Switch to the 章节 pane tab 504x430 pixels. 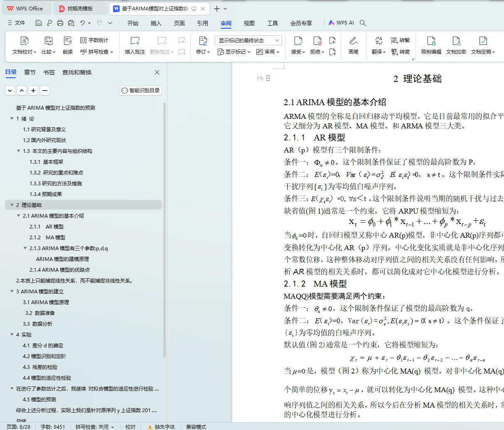[30, 72]
